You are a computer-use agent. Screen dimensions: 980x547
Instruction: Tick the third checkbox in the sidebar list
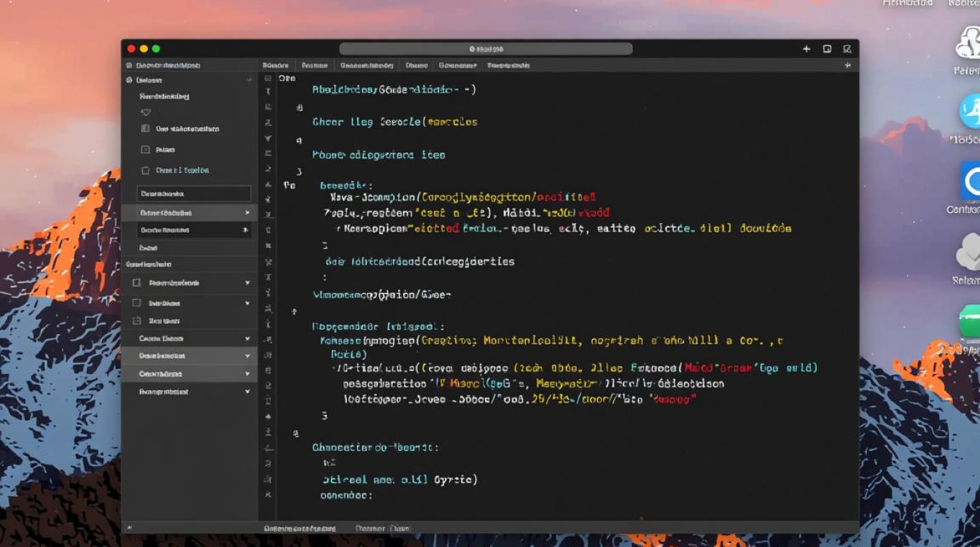pos(136,321)
